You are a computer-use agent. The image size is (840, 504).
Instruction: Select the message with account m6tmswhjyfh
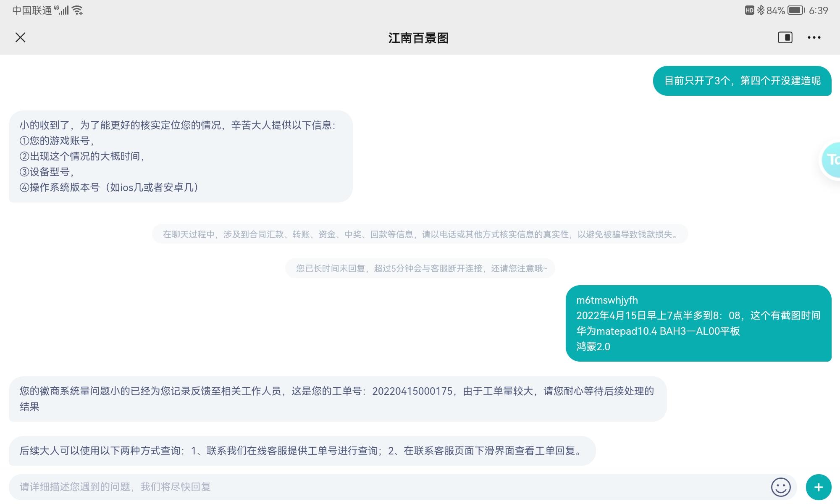tap(698, 323)
